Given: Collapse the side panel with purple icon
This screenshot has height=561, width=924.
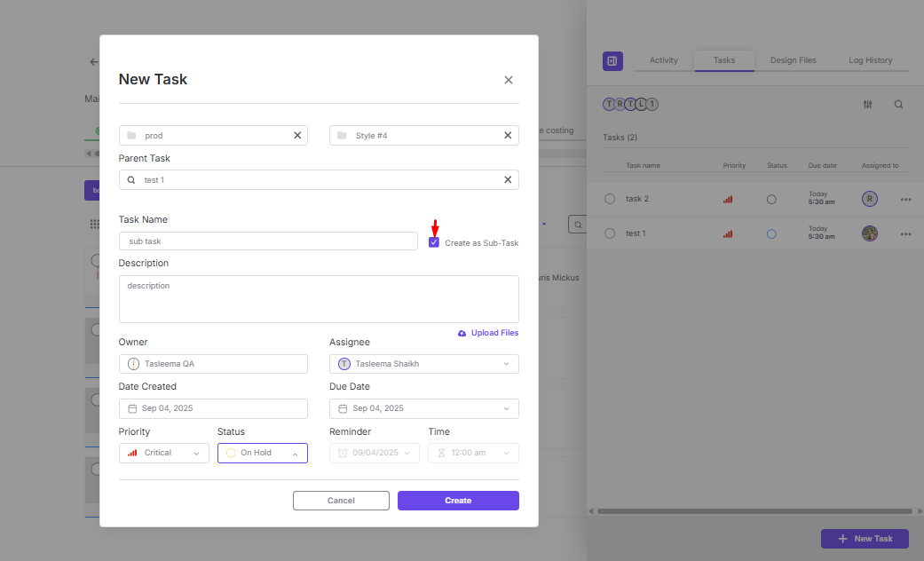Looking at the screenshot, I should (612, 61).
